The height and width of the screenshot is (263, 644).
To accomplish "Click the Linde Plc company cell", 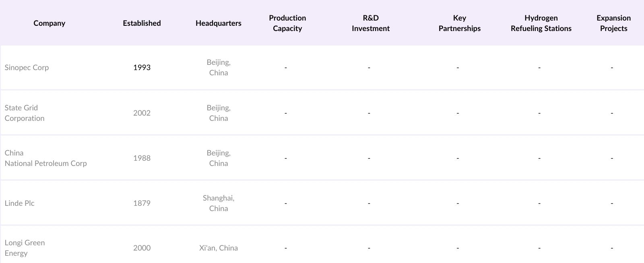I will coord(19,203).
